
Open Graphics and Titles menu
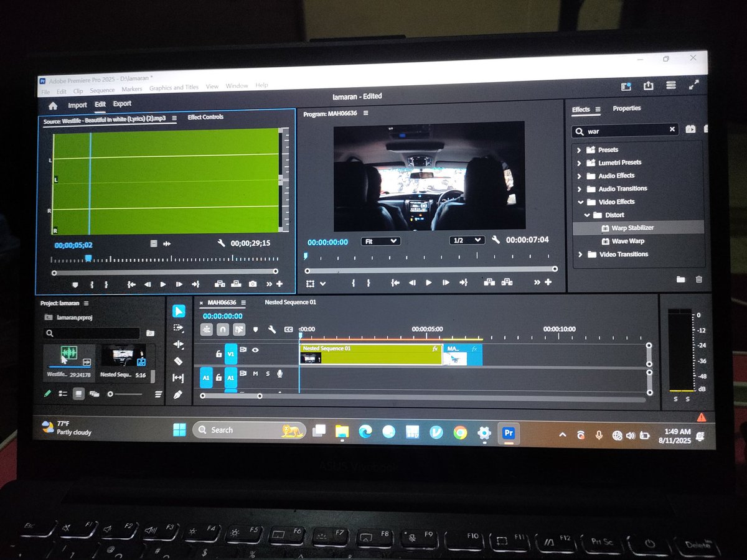coord(174,88)
